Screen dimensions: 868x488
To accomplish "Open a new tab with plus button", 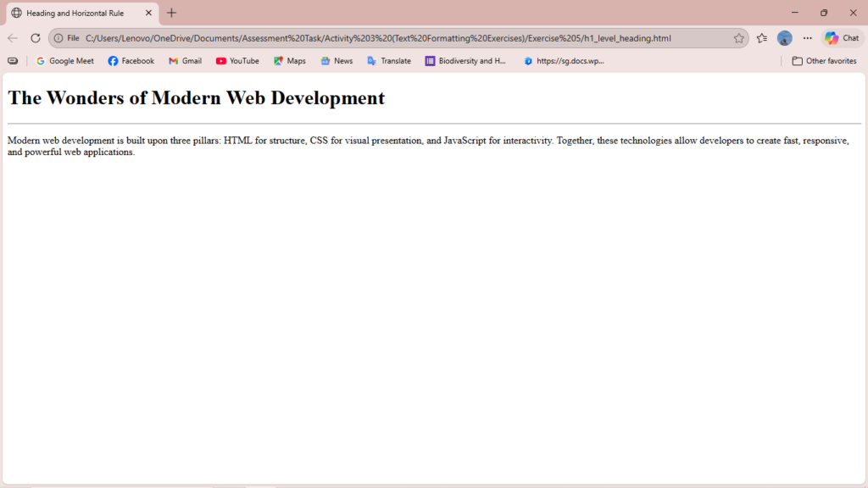I will [172, 13].
